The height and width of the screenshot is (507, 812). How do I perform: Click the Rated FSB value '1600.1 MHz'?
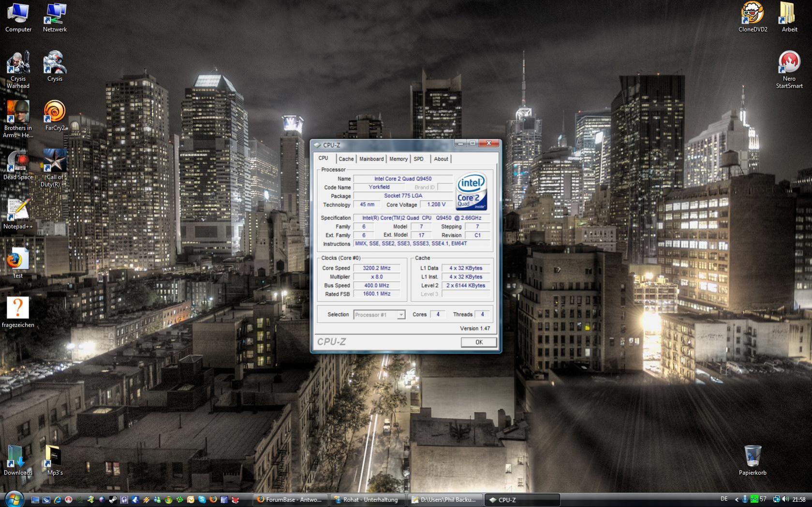[377, 294]
